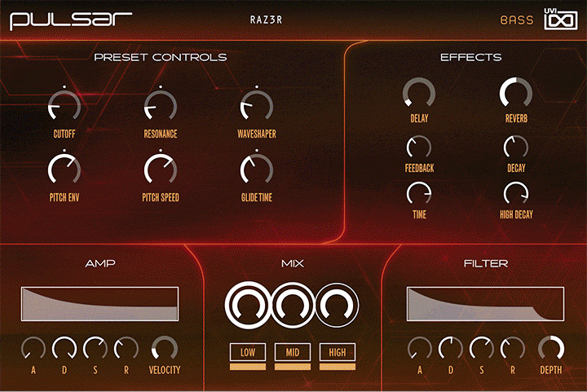Toggle the MID band button
This screenshot has height=392, width=587.
coord(293,352)
